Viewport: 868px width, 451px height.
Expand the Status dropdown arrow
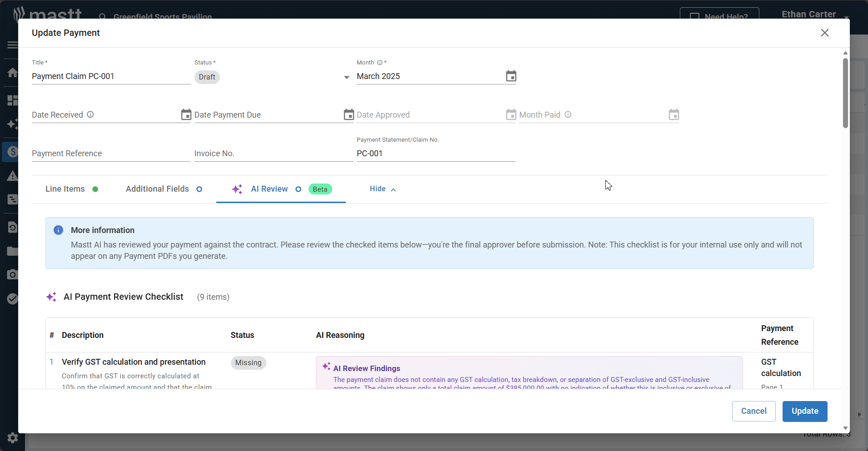pos(346,77)
